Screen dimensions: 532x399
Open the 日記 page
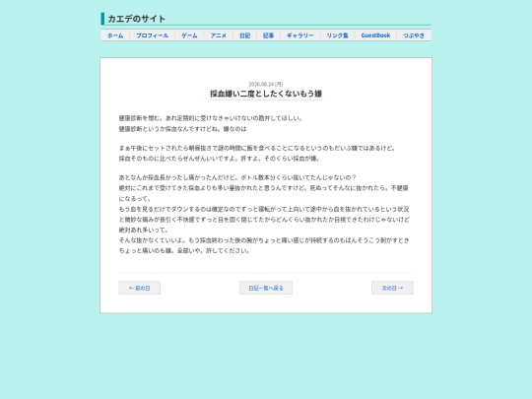pos(244,35)
